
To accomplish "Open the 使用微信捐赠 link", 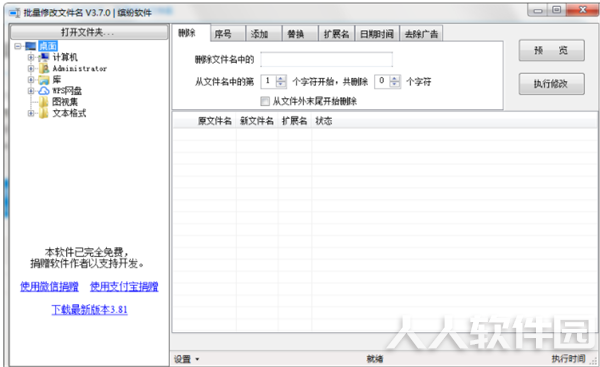I will 49,286.
